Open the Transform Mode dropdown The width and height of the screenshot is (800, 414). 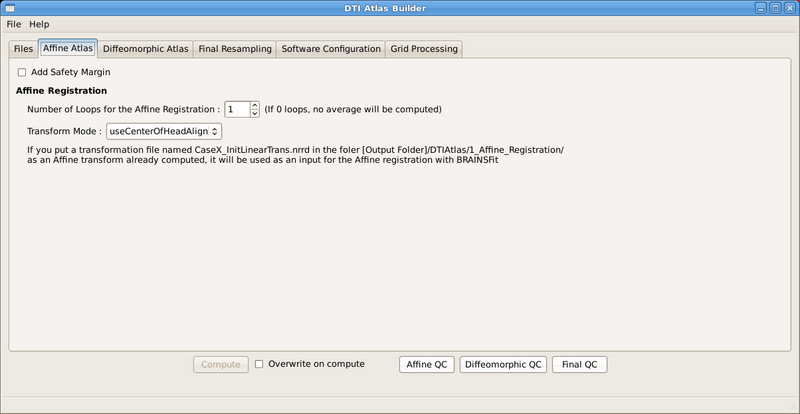(x=164, y=131)
